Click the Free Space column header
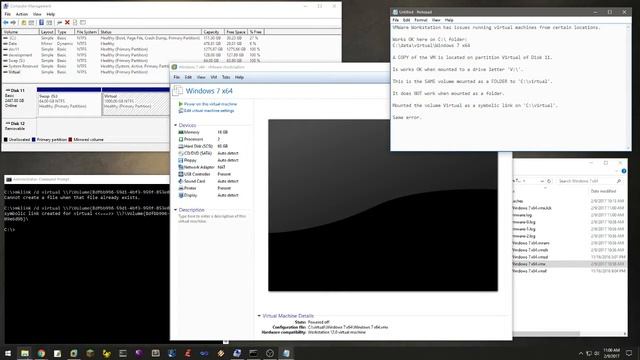The height and width of the screenshot is (360, 640). click(x=236, y=31)
